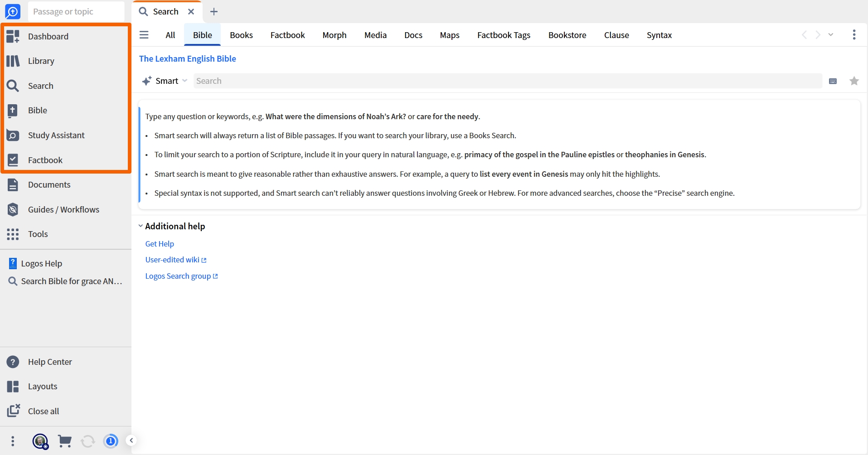Switch to the Docs search tab

coord(413,35)
